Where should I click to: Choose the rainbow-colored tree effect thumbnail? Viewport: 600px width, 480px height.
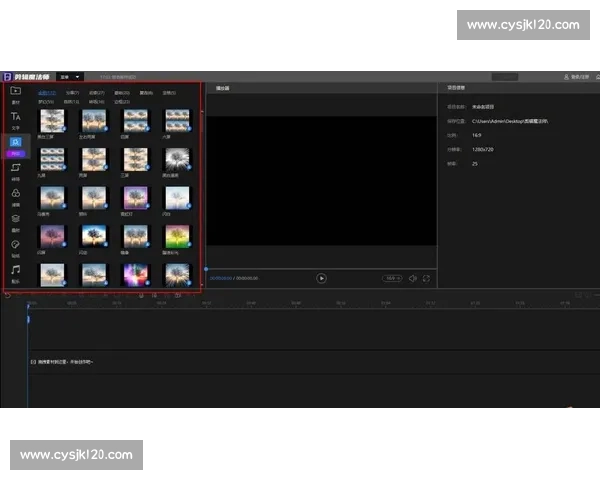click(x=177, y=236)
